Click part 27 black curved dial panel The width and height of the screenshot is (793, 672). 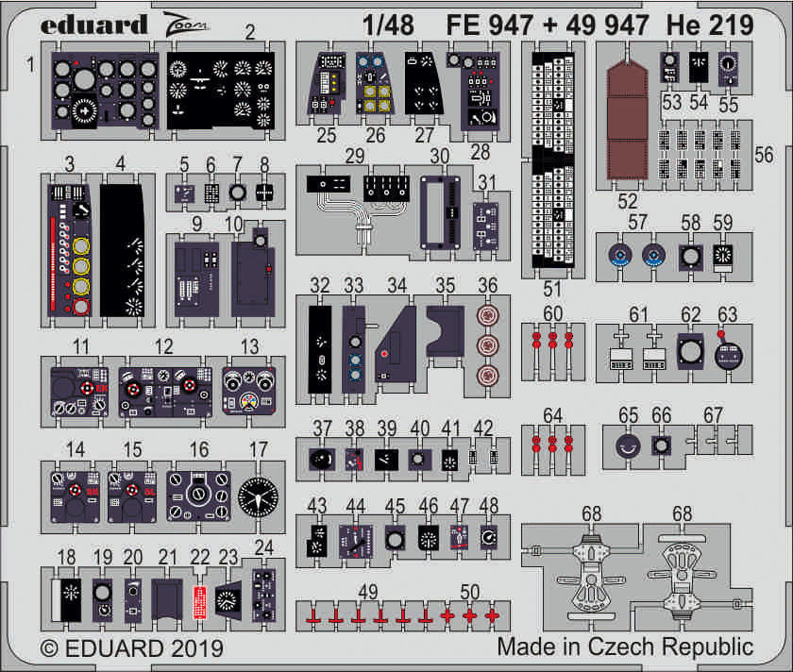pyautogui.click(x=424, y=83)
